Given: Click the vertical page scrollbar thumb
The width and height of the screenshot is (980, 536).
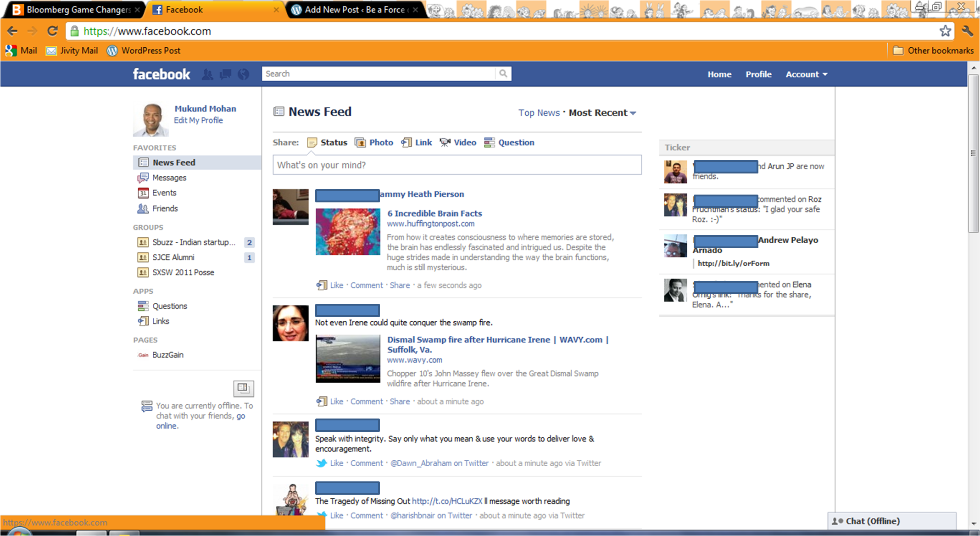Looking at the screenshot, I should 973,153.
